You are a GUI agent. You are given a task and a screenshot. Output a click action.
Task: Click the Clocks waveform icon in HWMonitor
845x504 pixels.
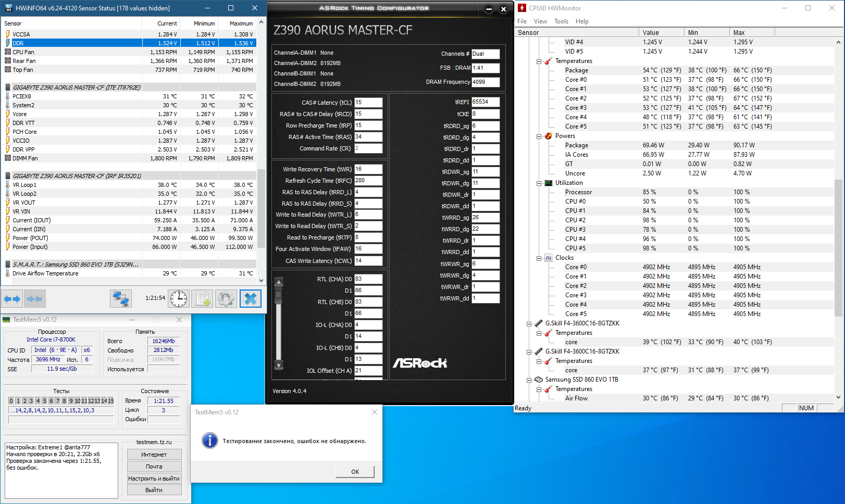(x=548, y=258)
